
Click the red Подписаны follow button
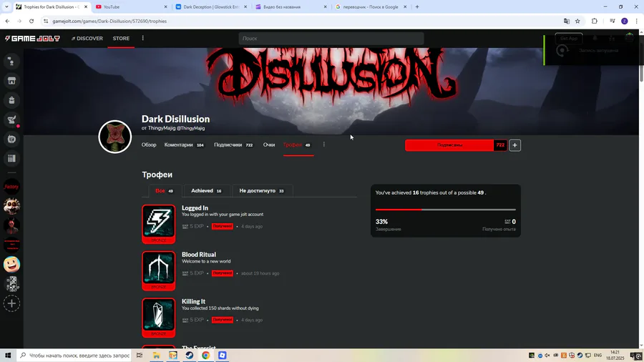449,145
